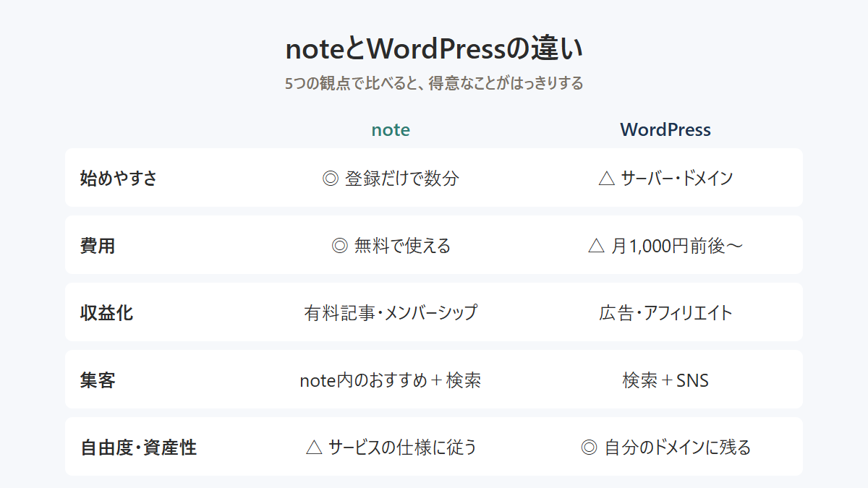Click the cell "広告・アフィリエイト"
868x488 pixels.
665,312
